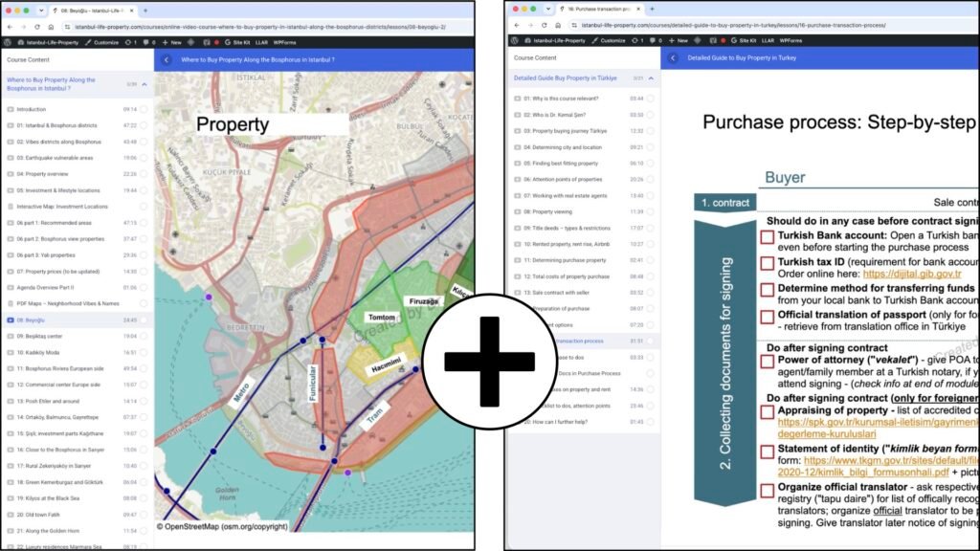Open Customize in left admin bar
The width and height of the screenshot is (980, 551).
tap(101, 42)
